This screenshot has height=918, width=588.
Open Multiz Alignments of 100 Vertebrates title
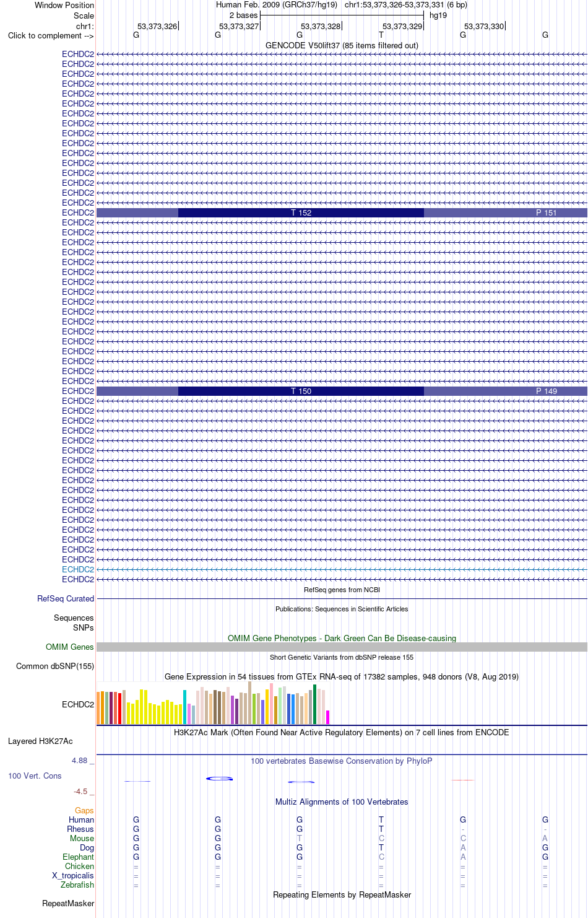point(342,802)
